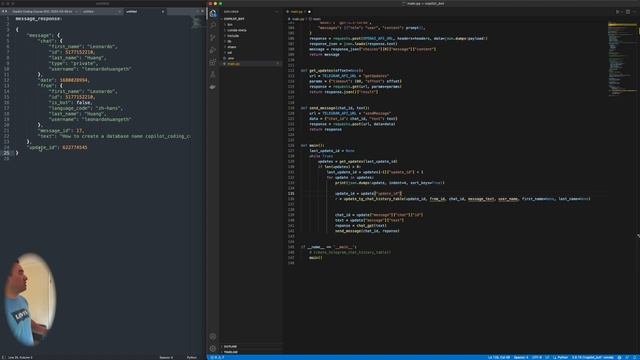
Task: Click the errors and warnings status bar indicator
Action: coord(217,358)
